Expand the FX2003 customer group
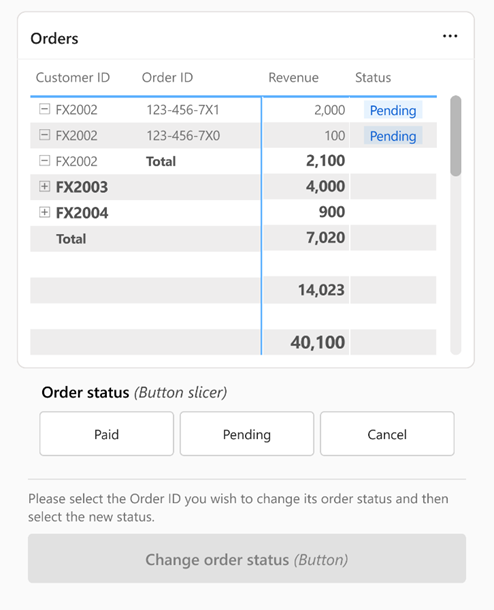The image size is (494, 610). tap(45, 186)
